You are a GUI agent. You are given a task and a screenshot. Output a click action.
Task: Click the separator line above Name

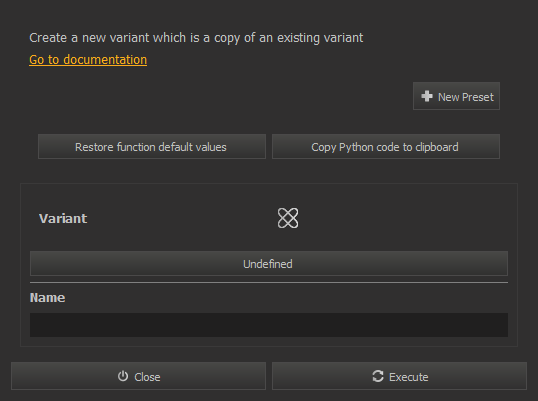point(269,283)
